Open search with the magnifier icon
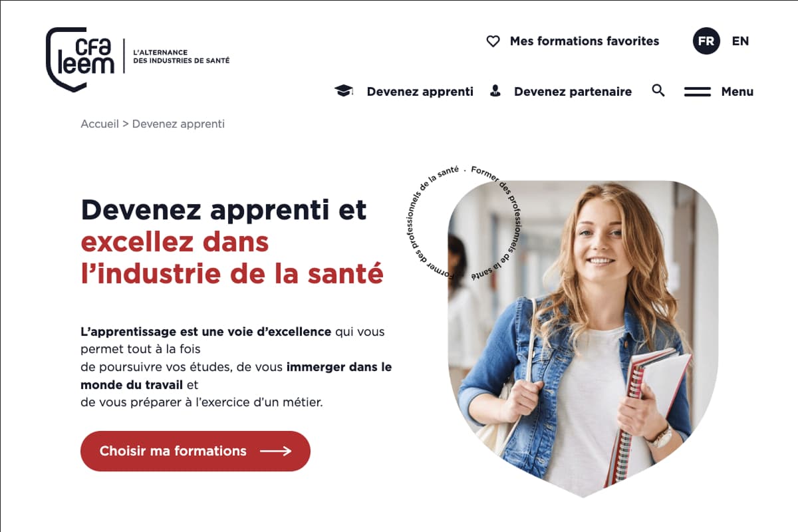The width and height of the screenshot is (798, 532). tap(658, 90)
